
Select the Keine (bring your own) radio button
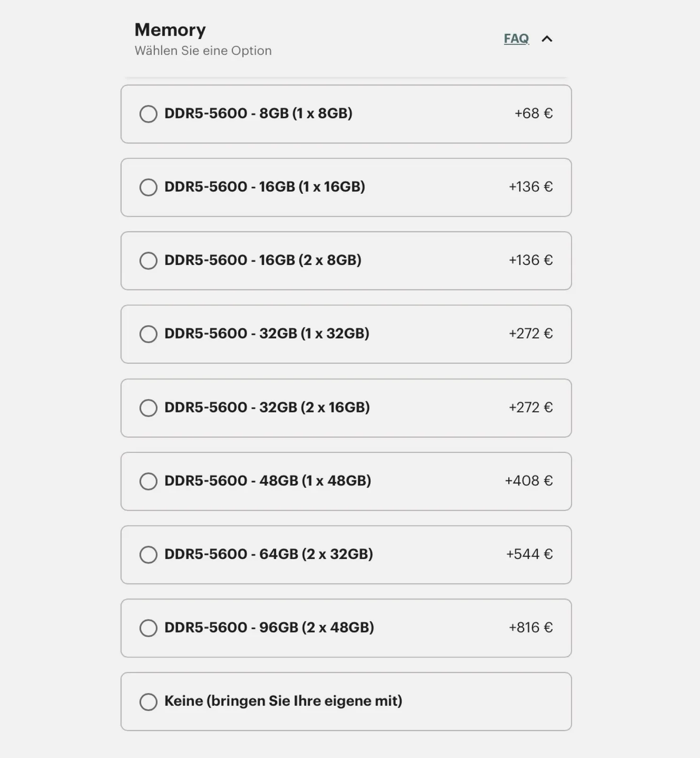click(148, 702)
